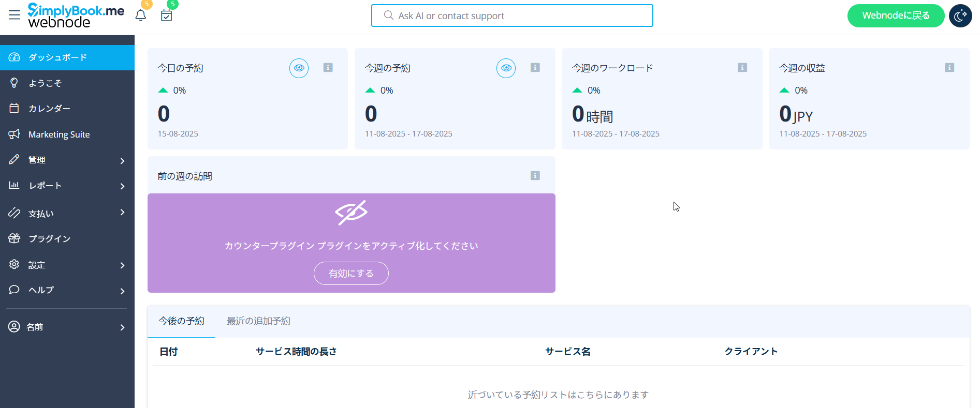980x408 pixels.
Task: Expand the レポート submenu chevron
Action: pos(122,186)
